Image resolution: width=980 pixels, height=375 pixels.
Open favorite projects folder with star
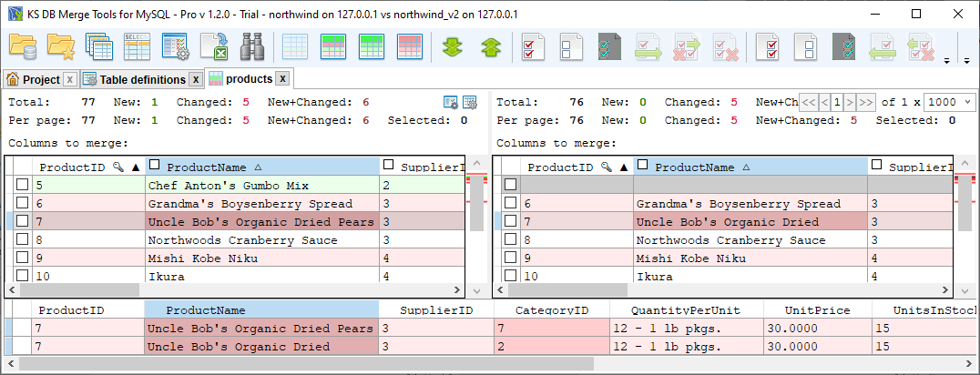(x=61, y=47)
